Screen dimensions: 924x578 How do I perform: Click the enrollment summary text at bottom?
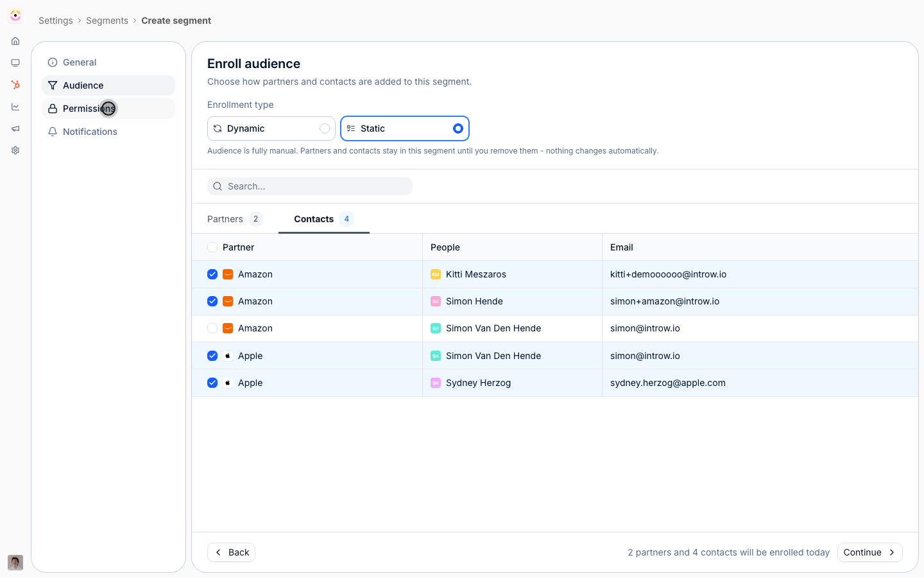[729, 552]
